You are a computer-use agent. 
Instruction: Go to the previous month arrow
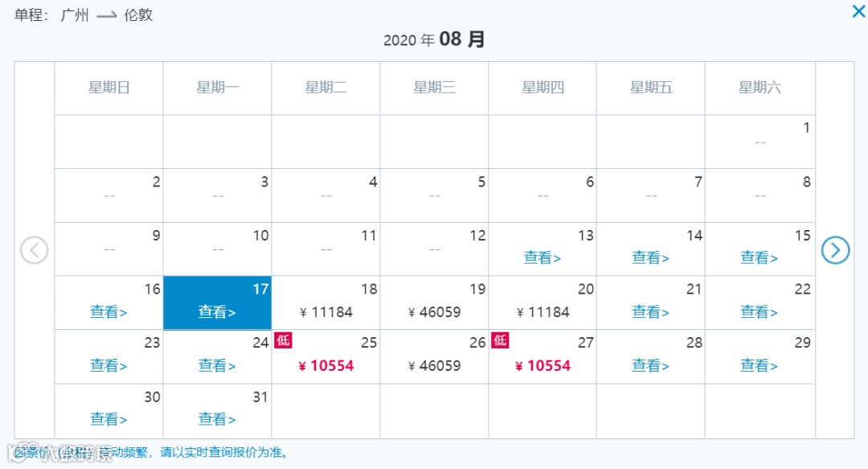point(35,250)
